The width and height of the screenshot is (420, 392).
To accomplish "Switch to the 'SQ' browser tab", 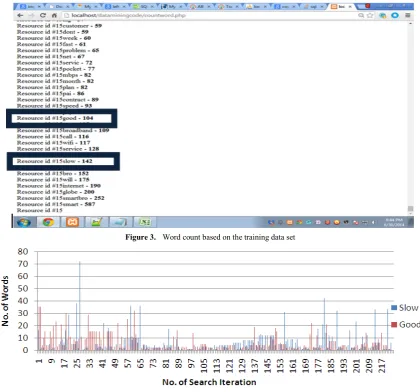I will coord(144,6).
